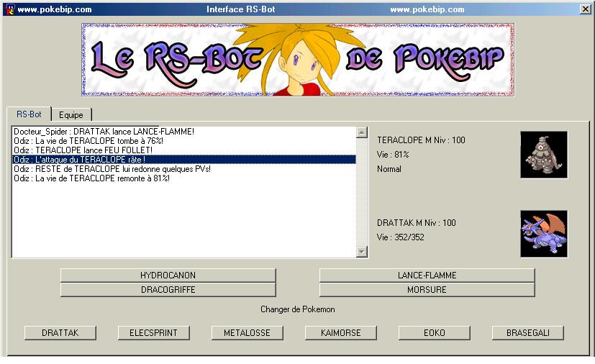Click the 'TERACLOPE M Niv : 100' label

tap(421, 140)
